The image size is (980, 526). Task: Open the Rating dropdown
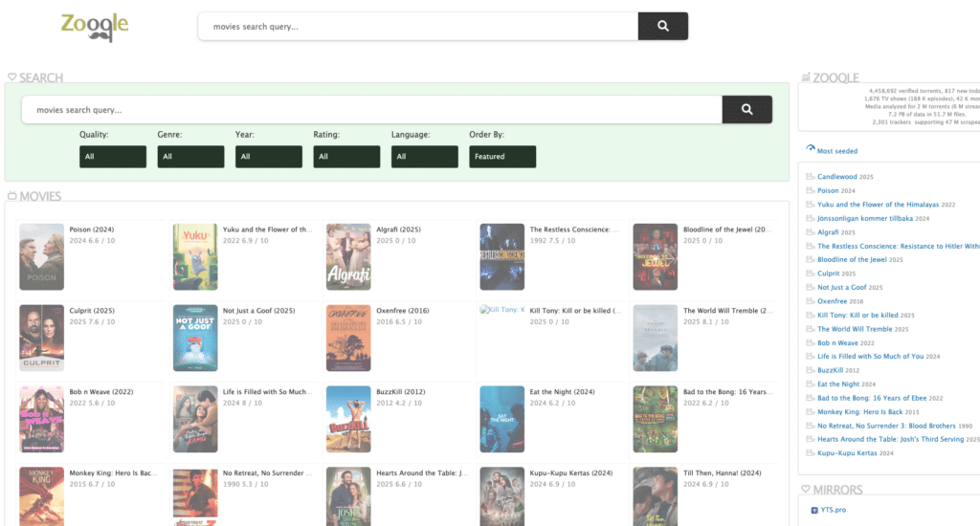pyautogui.click(x=346, y=157)
